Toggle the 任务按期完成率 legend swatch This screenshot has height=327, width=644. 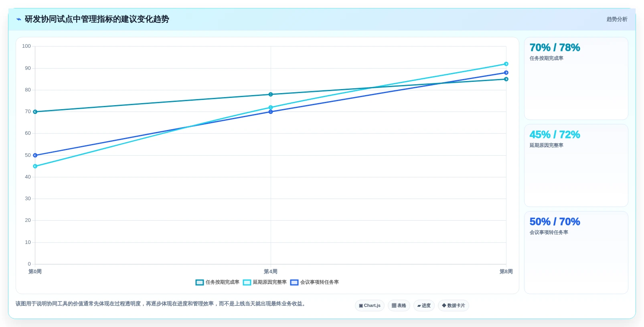click(200, 282)
